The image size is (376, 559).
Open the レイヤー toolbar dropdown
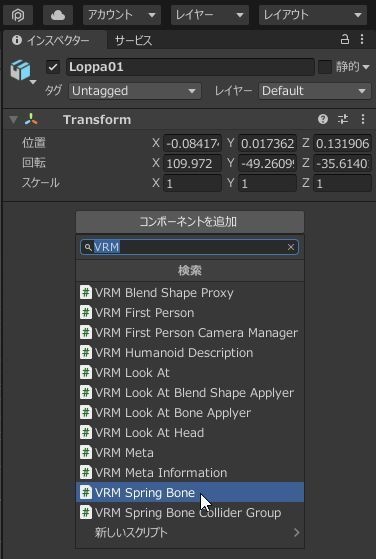coord(210,15)
